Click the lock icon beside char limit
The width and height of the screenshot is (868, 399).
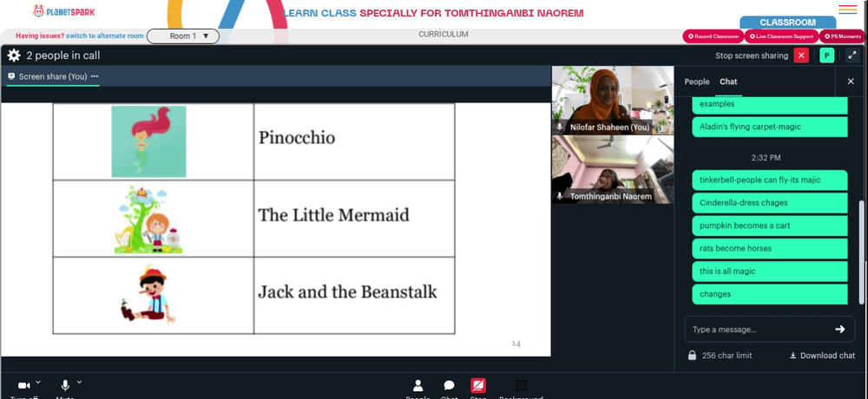point(692,356)
